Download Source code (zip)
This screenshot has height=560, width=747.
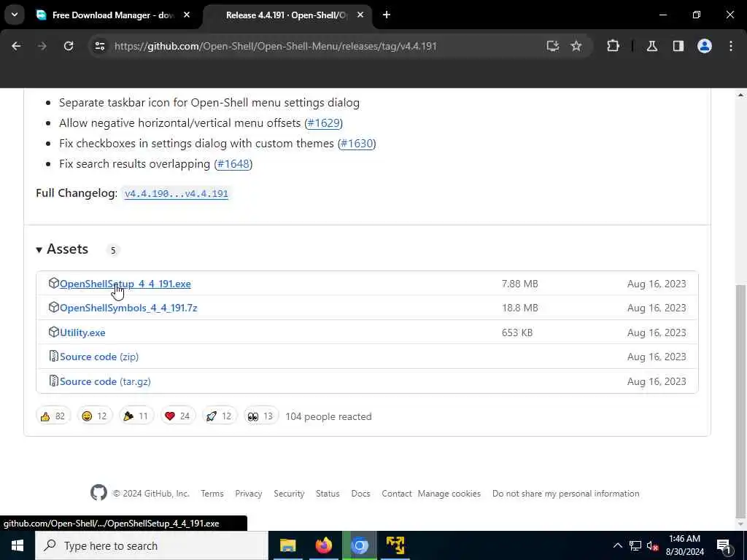99,357
